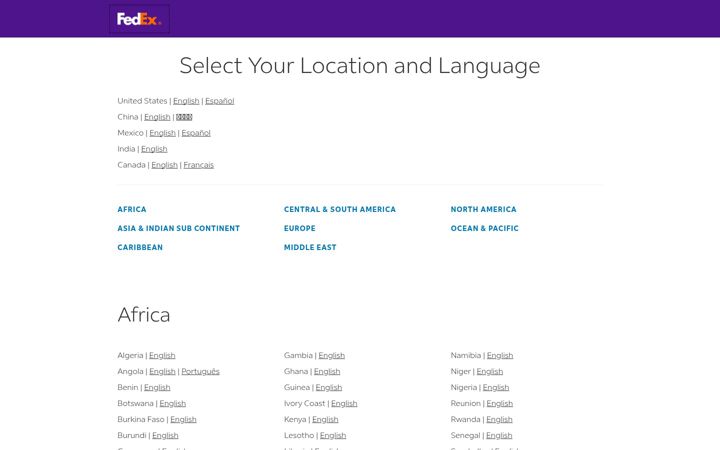Select Português for Angola
The width and height of the screenshot is (720, 450).
pos(200,371)
